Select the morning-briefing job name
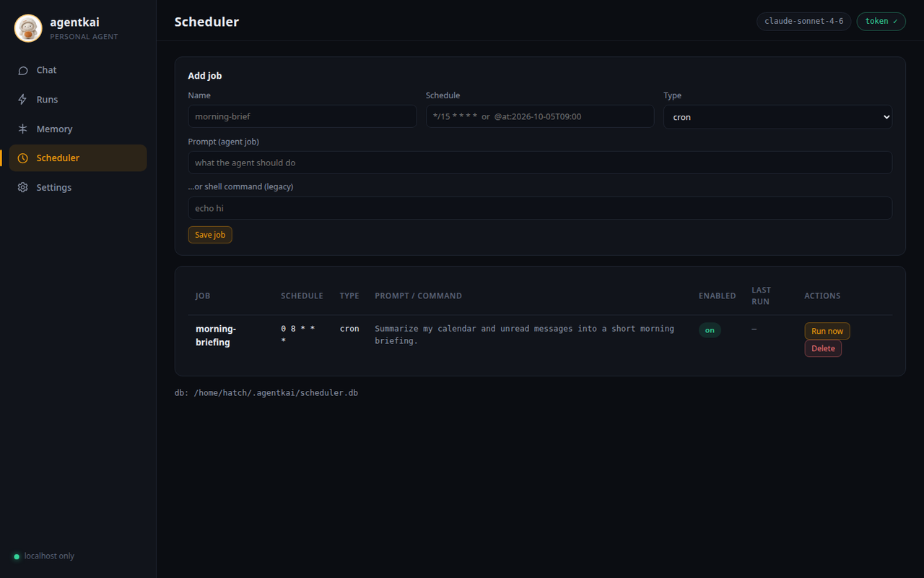 [x=216, y=335]
